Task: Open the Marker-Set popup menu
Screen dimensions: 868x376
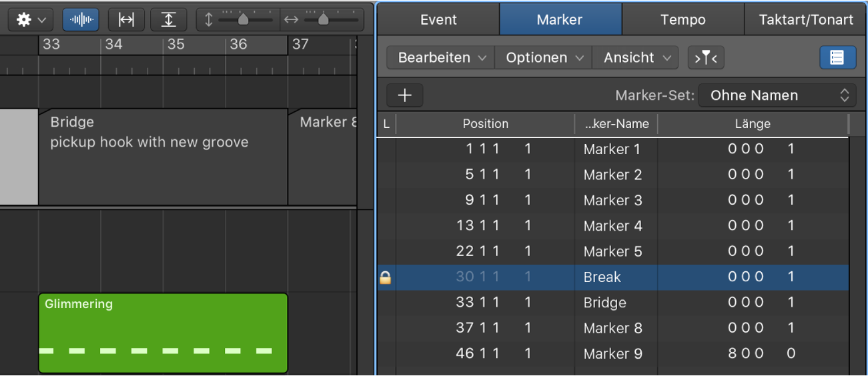Action: tap(777, 95)
